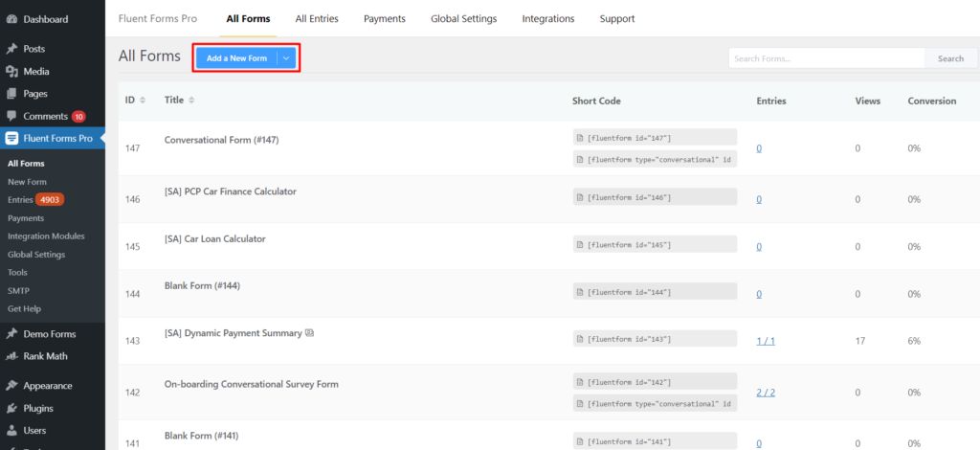Open the 2 / 2 entries link

click(x=766, y=393)
